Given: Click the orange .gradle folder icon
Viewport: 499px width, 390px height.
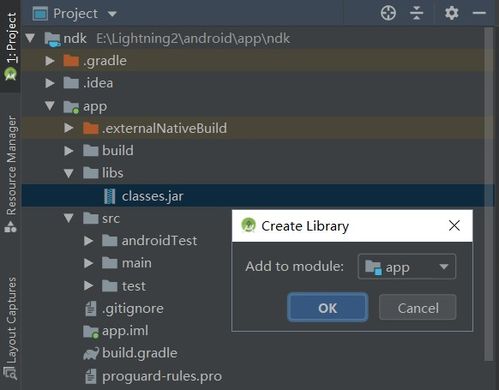Looking at the screenshot, I should pos(71,61).
